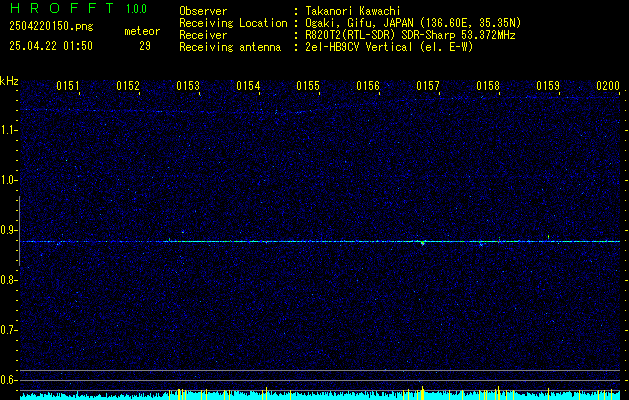The width and height of the screenshot is (629, 400).
Task: Click the Receiving antenna label
Action: pyautogui.click(x=230, y=47)
